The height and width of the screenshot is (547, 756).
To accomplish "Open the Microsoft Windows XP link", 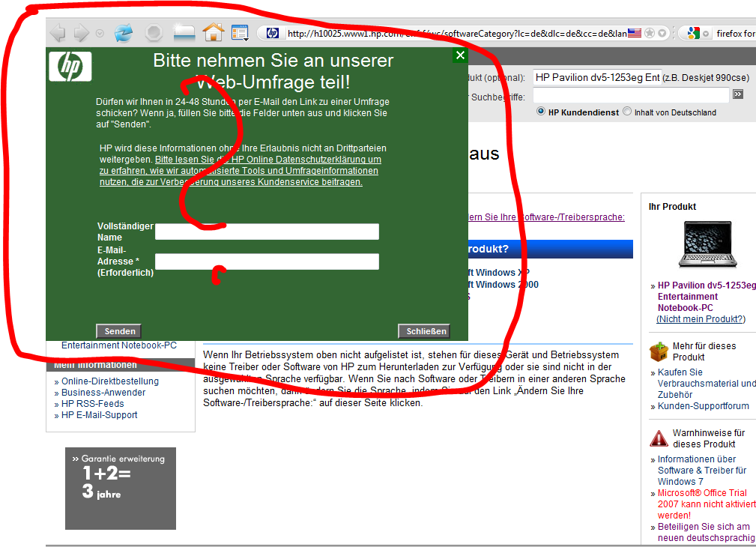I will pyautogui.click(x=498, y=273).
